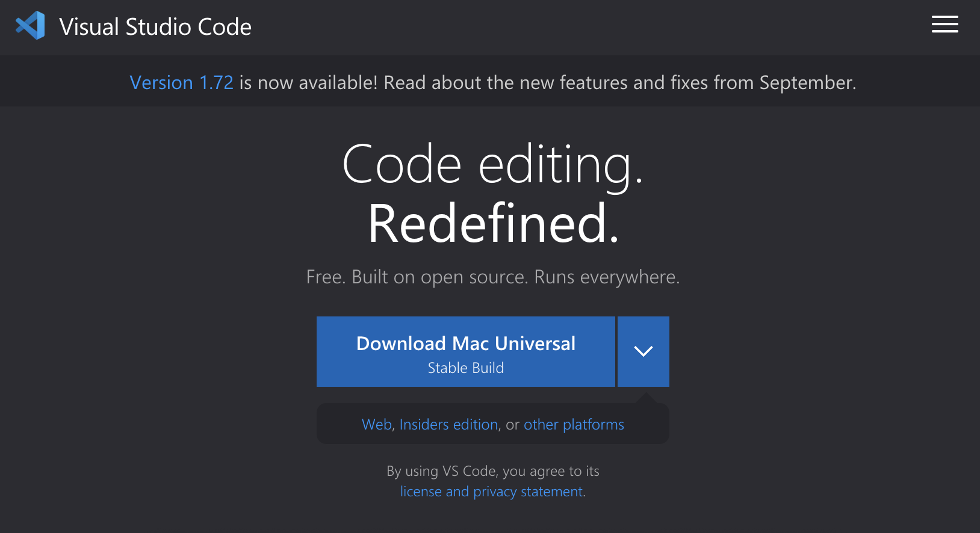980x533 pixels.
Task: Open the hamburger navigation menu
Action: (944, 25)
